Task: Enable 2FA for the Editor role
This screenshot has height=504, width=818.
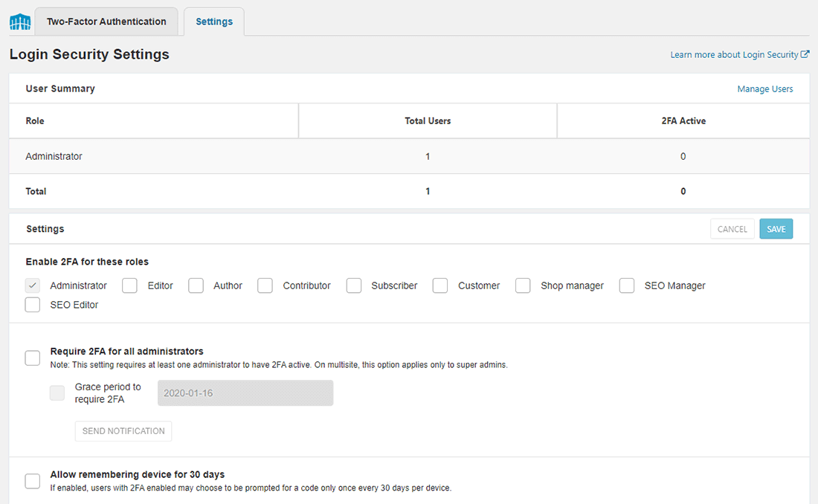Action: [129, 285]
